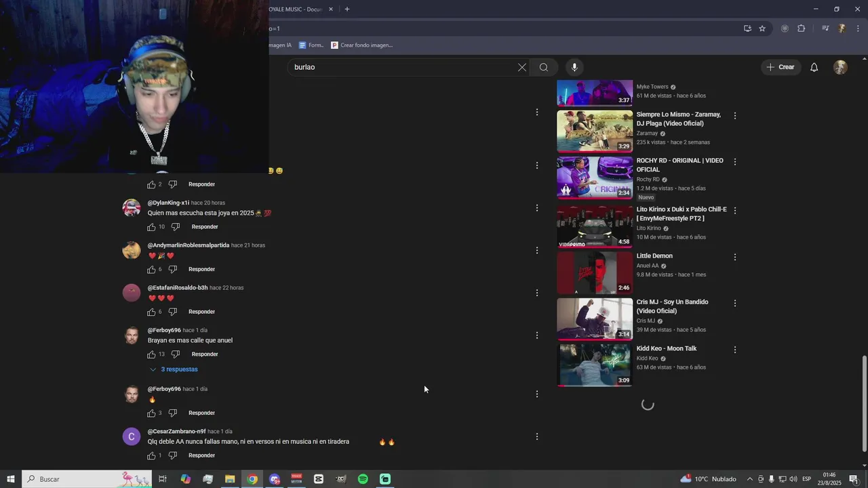
Task: Click CesarZambrano-n9f's purple C avatar
Action: click(132, 436)
